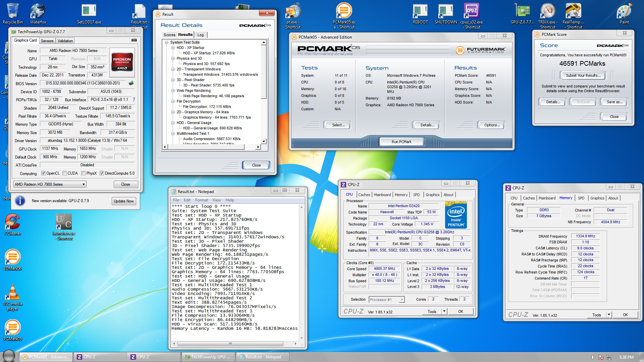
Task: Click Update Now in GPU-Z notice
Action: [123, 201]
